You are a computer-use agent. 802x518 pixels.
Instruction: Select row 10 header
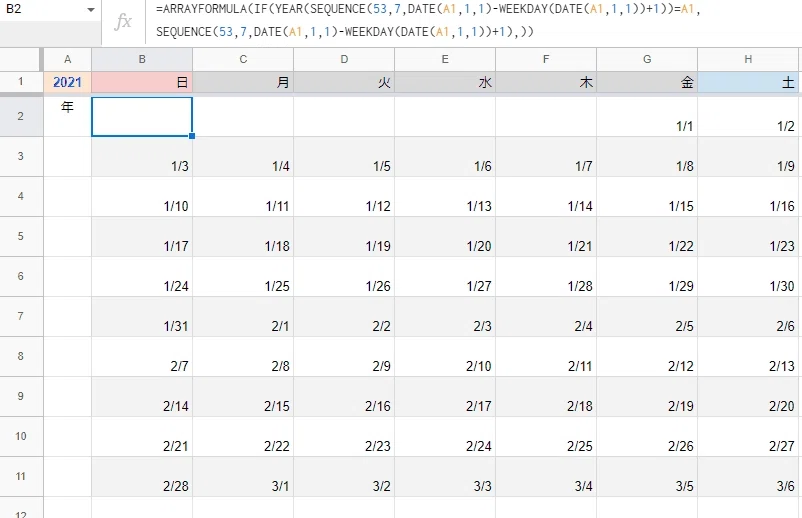[21, 436]
